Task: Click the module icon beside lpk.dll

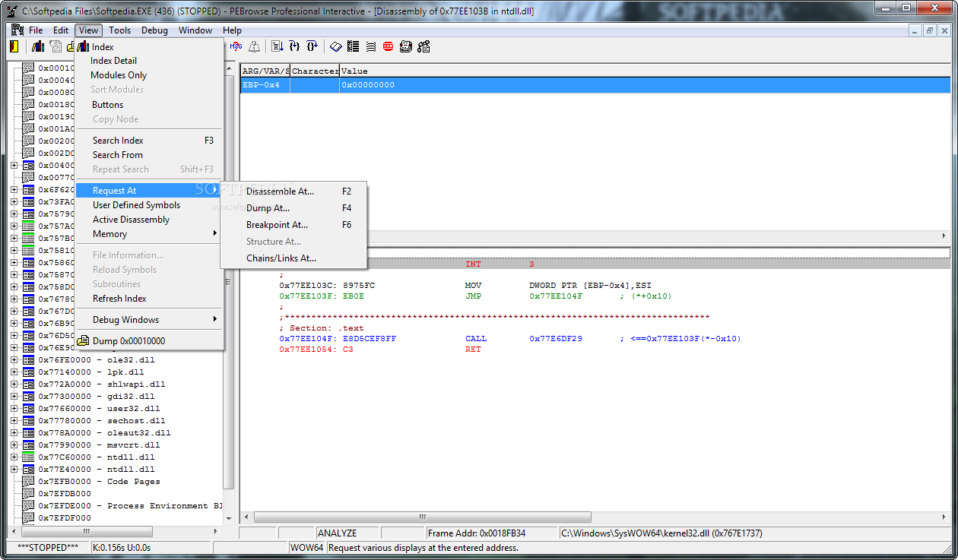Action: [28, 372]
